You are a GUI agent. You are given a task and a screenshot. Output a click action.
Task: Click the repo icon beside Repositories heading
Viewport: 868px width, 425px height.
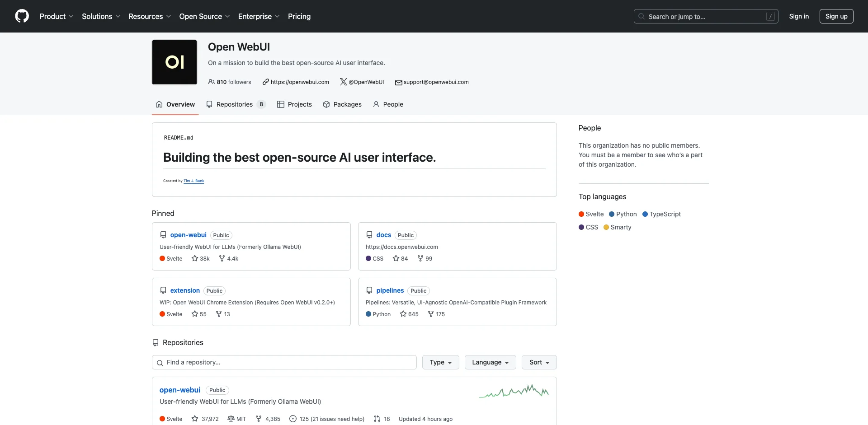(x=156, y=343)
